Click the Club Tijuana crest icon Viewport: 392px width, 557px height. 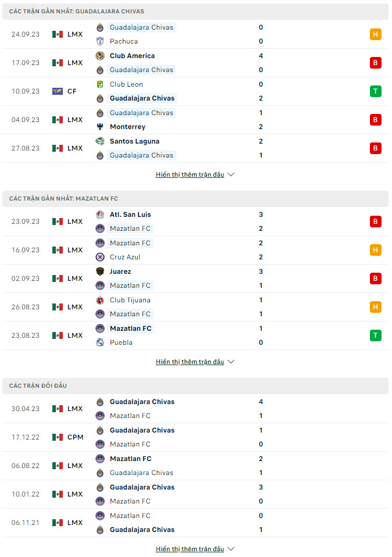point(100,300)
